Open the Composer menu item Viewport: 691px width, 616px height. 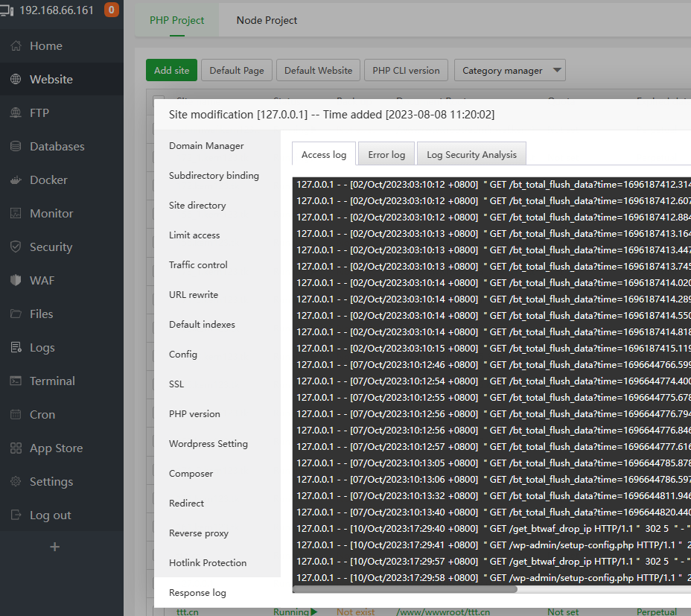[x=191, y=473]
